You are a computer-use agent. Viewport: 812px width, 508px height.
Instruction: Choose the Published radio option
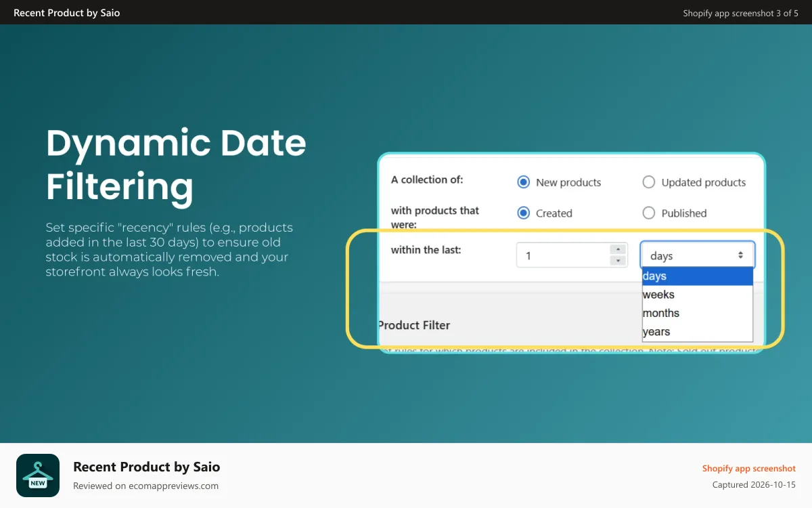(x=649, y=213)
